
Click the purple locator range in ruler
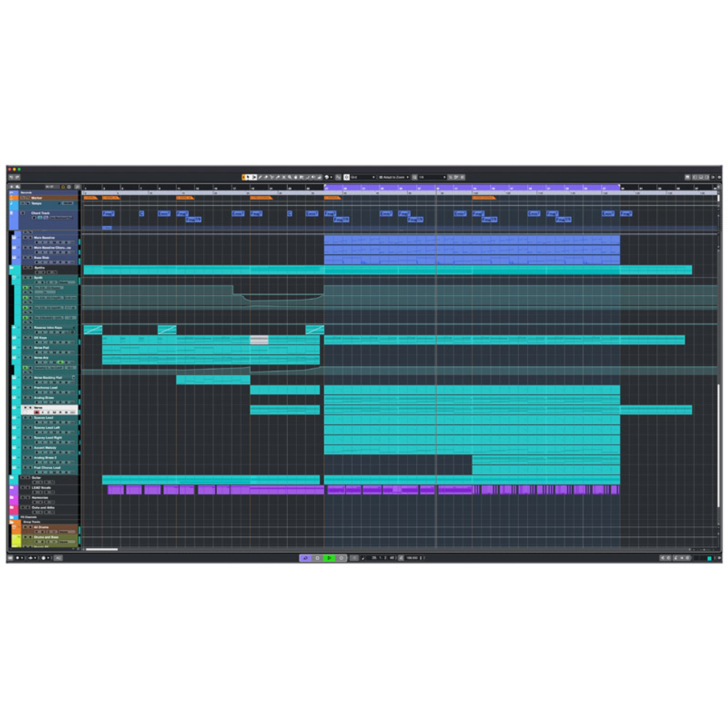(x=472, y=187)
